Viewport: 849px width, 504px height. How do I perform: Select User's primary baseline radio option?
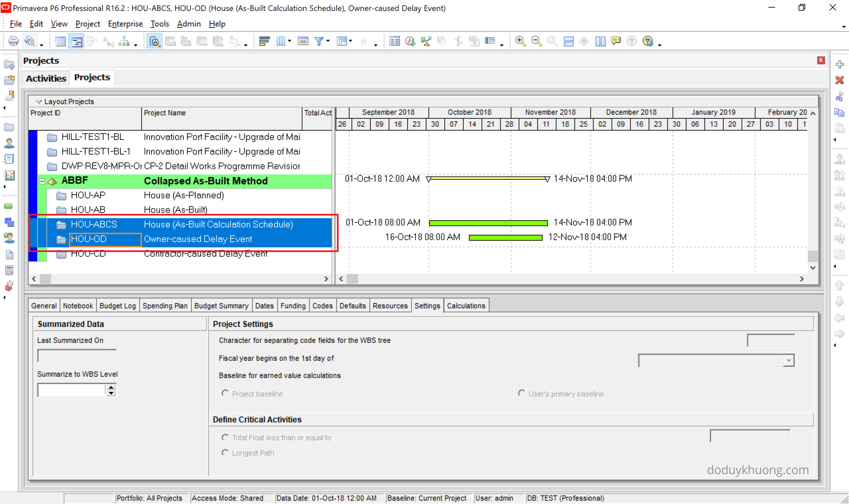pyautogui.click(x=521, y=393)
